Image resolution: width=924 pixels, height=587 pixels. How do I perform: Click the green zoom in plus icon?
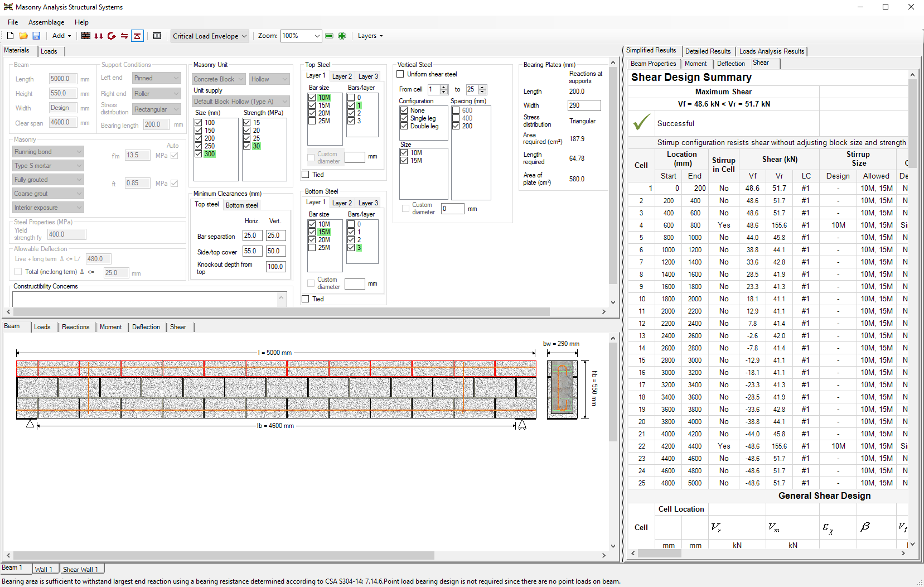[342, 36]
